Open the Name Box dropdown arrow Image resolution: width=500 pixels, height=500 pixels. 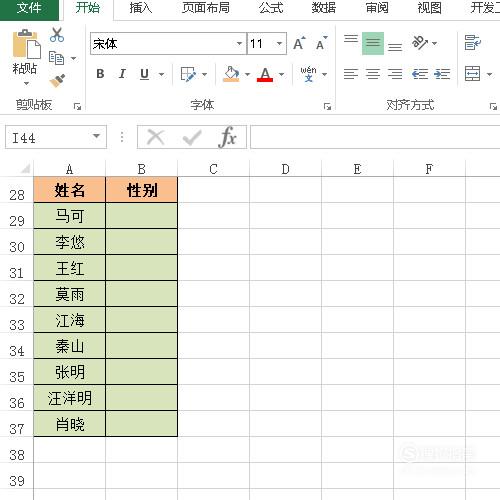[x=96, y=136]
